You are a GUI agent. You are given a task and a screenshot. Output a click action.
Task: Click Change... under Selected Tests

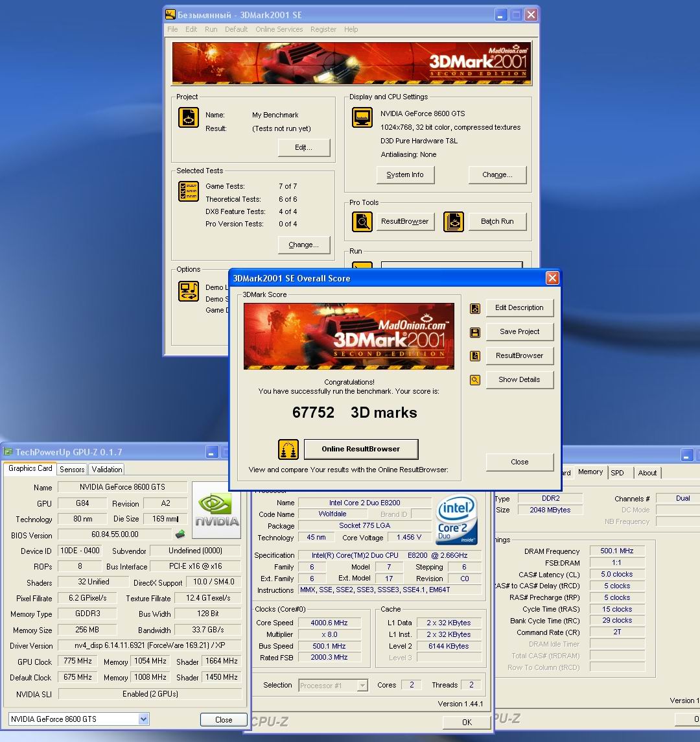click(x=303, y=245)
